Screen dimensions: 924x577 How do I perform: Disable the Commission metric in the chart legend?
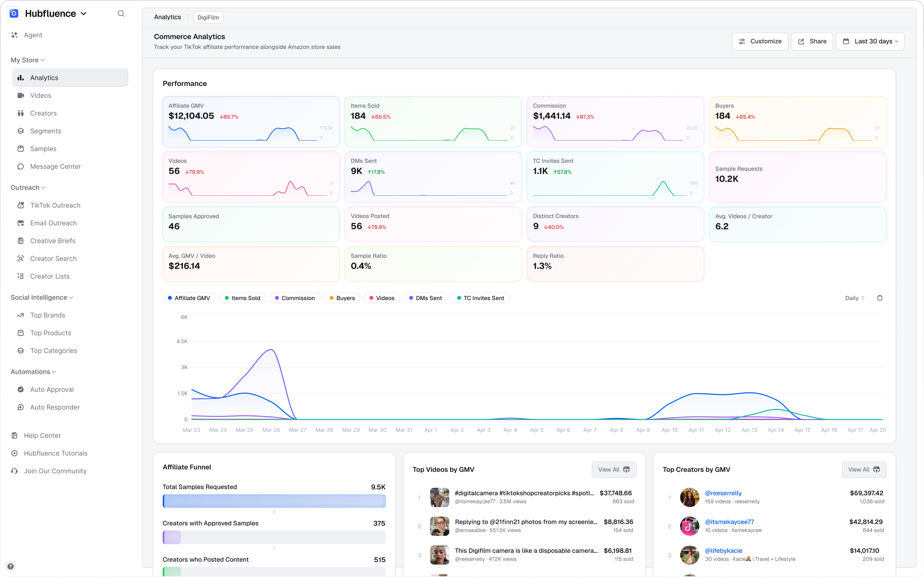(x=295, y=298)
